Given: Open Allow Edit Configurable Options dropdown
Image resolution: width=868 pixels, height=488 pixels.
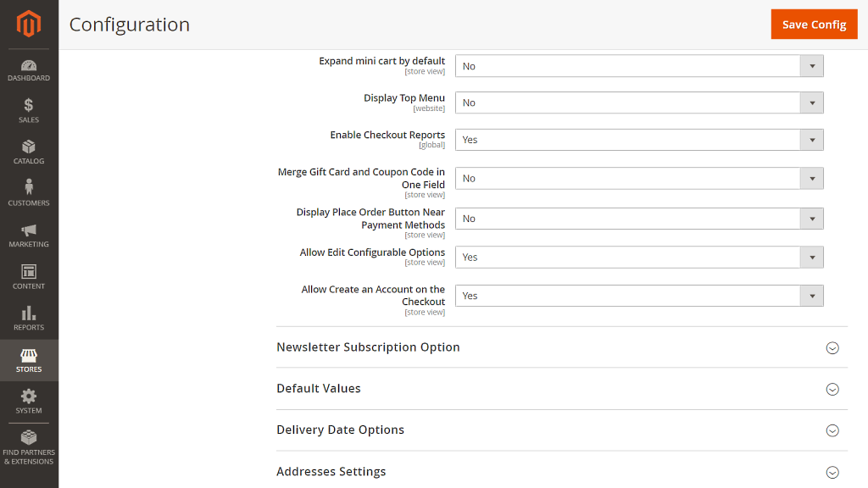Looking at the screenshot, I should [639, 258].
